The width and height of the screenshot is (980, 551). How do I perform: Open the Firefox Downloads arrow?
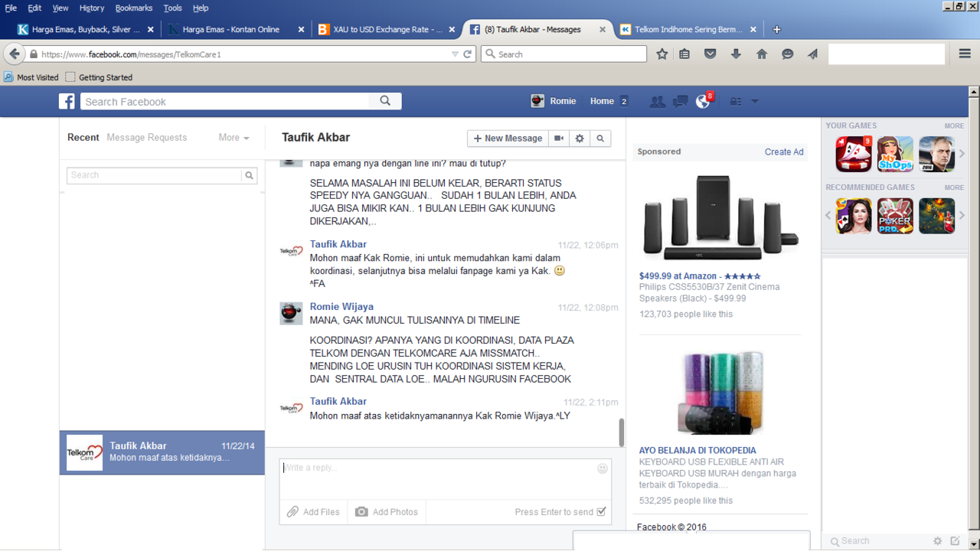point(736,54)
